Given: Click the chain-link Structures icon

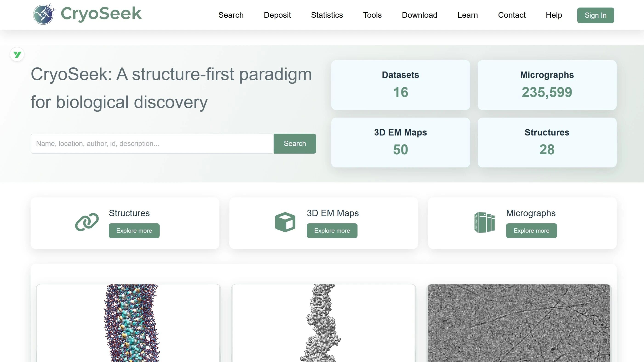Looking at the screenshot, I should pyautogui.click(x=87, y=222).
